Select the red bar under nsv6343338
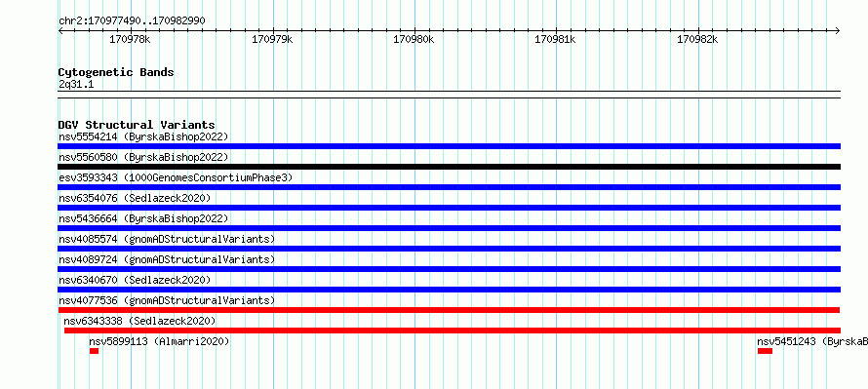Viewport: 868px width, 389px height. pos(453,331)
